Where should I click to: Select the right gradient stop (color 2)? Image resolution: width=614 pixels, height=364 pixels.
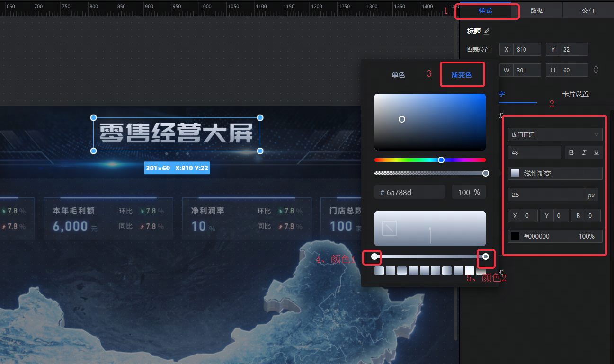coord(486,257)
